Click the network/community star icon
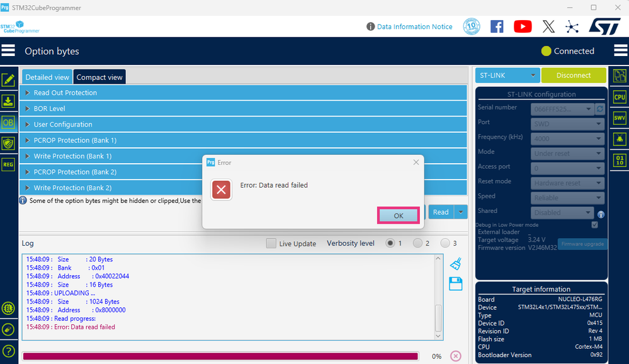 coord(572,27)
